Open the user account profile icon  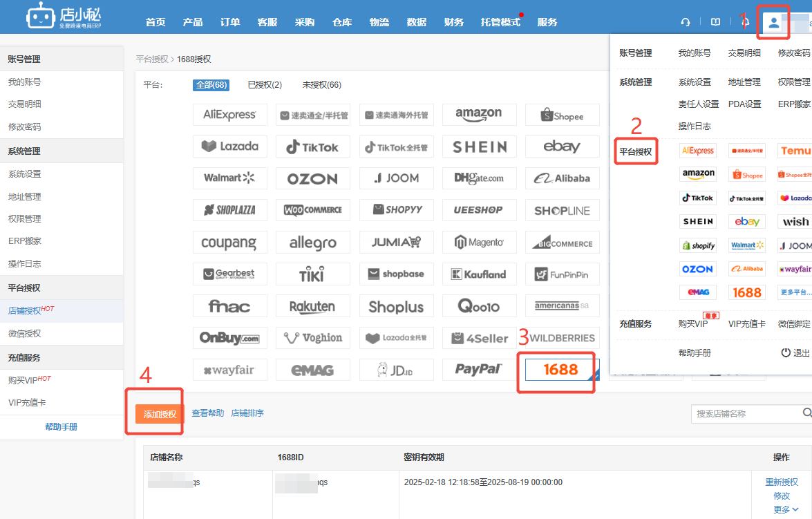click(774, 22)
